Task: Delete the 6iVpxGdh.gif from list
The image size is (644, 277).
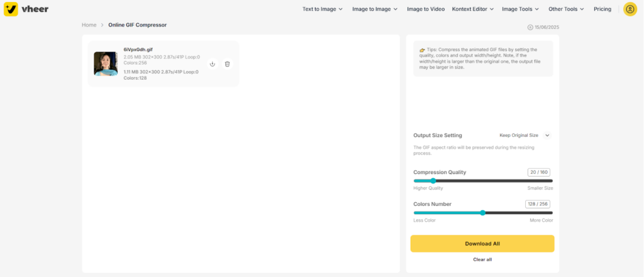Action: (228, 64)
